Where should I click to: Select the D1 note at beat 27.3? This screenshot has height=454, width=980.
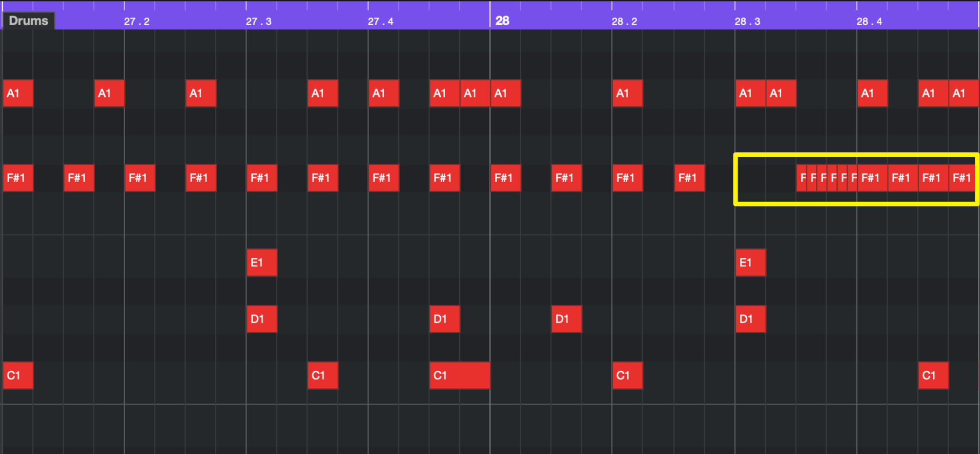(262, 319)
